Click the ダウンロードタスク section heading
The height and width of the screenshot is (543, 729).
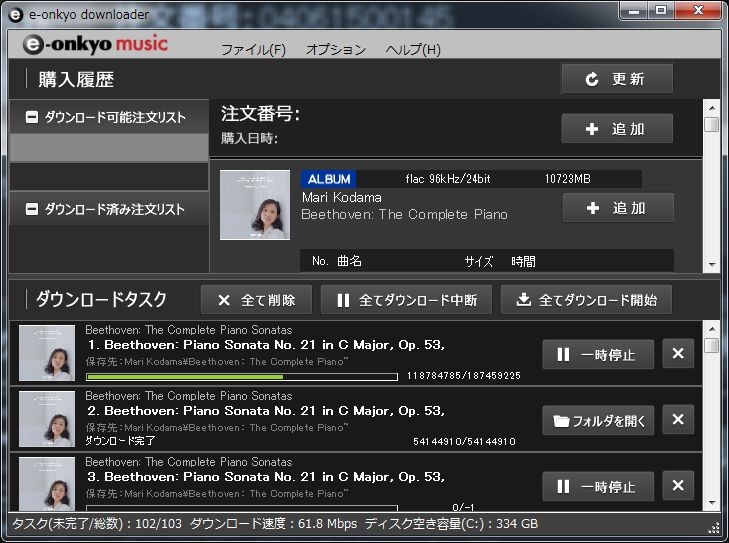coord(101,299)
